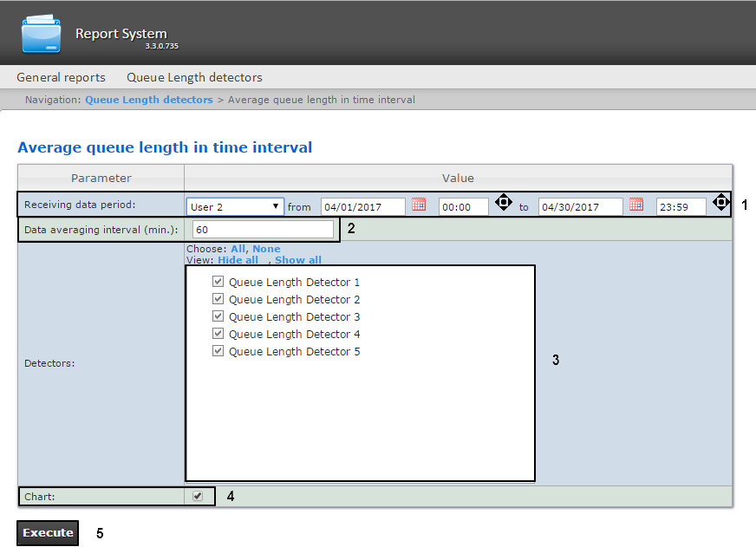This screenshot has height=547, width=756.
Task: Click the Report System folder logo
Action: tap(42, 34)
